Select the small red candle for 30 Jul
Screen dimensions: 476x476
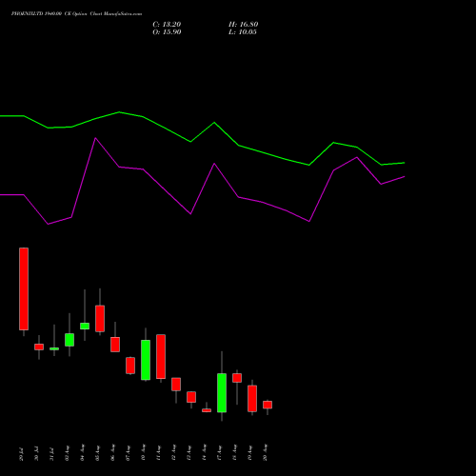click(39, 347)
